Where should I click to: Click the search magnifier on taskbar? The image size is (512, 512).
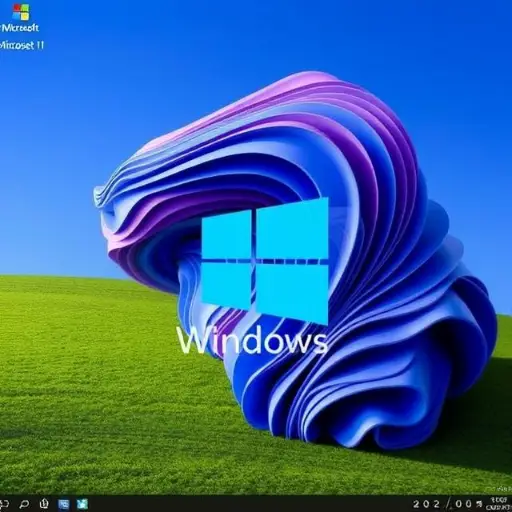(24, 504)
